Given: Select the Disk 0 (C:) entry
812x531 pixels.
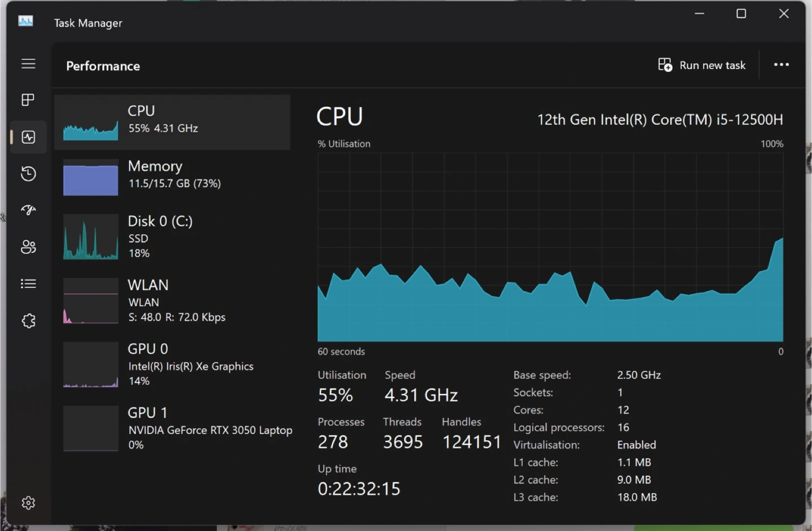Looking at the screenshot, I should click(173, 237).
